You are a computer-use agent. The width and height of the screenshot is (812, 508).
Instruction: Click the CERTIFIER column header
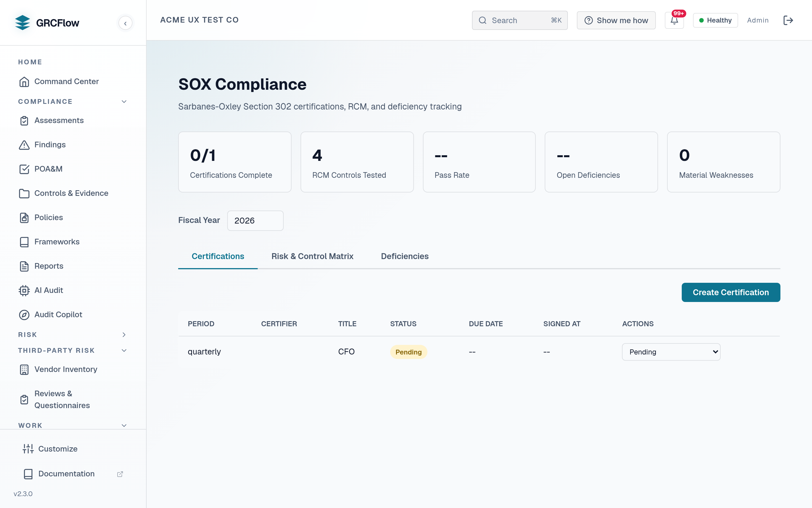coord(279,324)
